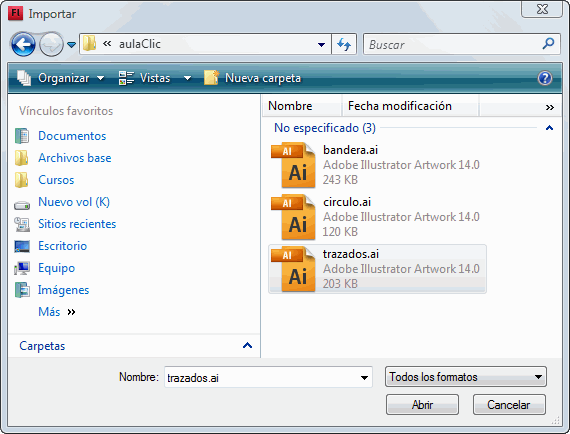Viewport: 570px width, 434px height.
Task: Click the magnifying glass search icon
Action: 548,44
